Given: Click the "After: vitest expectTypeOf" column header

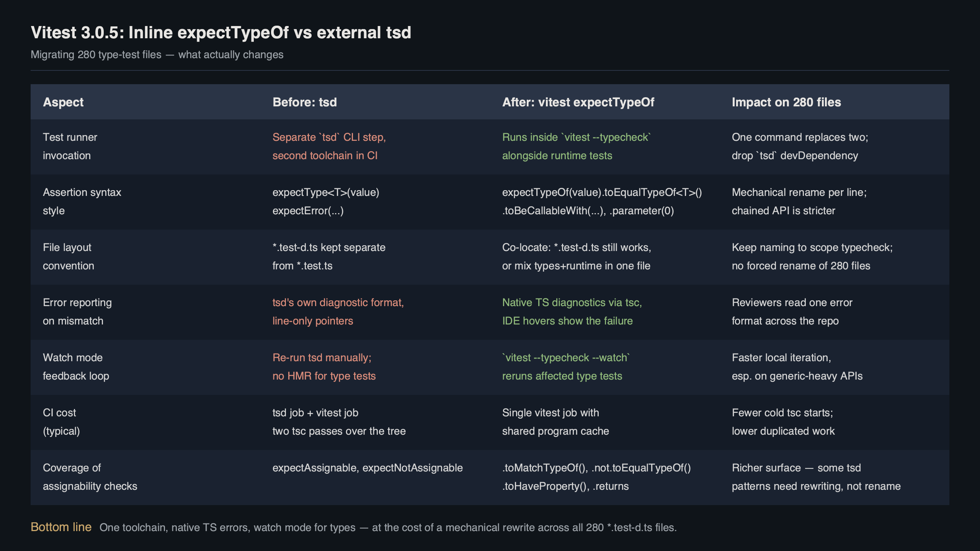Looking at the screenshot, I should (x=578, y=102).
